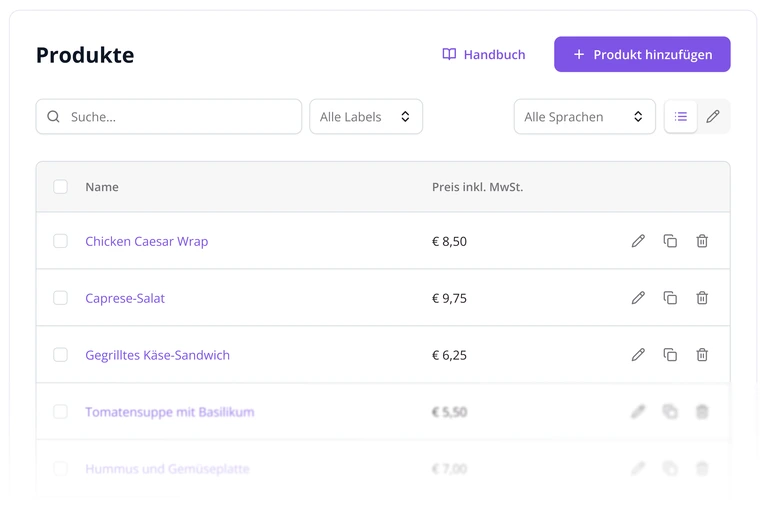768x512 pixels.
Task: Switch to bulk edit mode pencil
Action: coord(713,117)
